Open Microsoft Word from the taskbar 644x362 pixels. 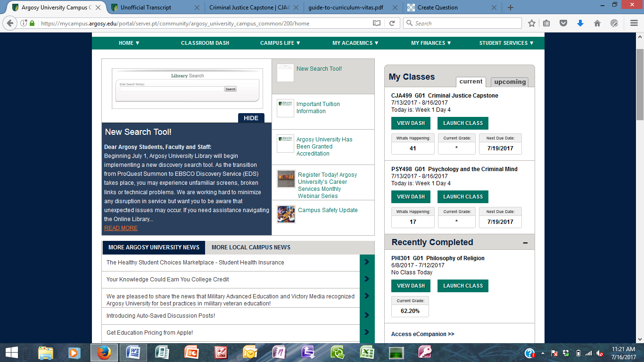point(133,352)
